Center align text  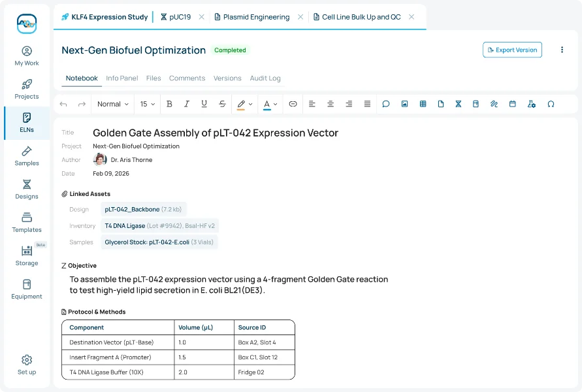[331, 104]
